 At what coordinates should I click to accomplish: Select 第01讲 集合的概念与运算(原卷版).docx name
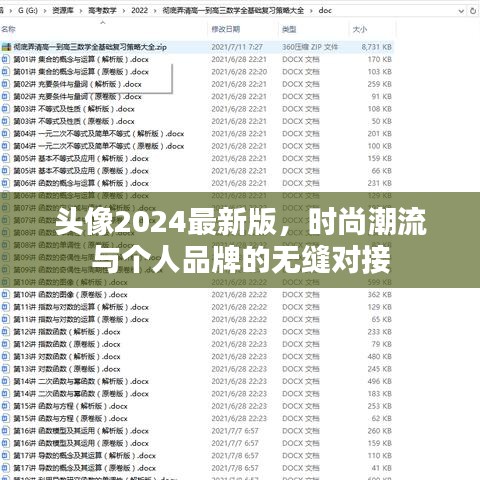[81, 72]
